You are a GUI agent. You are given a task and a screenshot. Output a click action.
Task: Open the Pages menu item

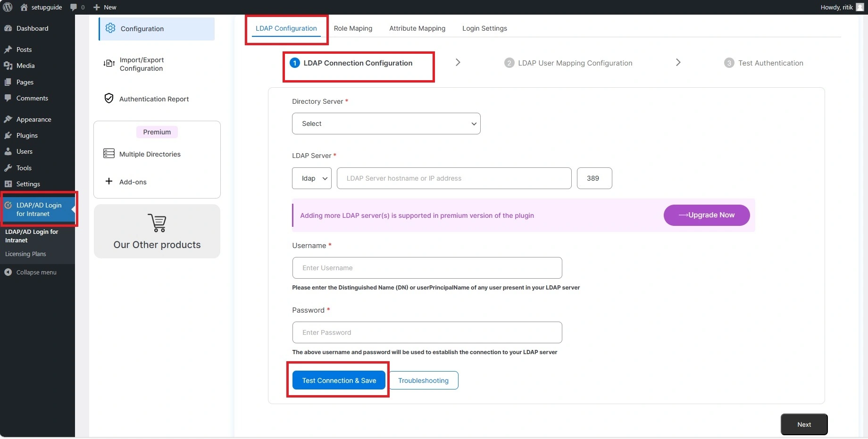(x=37, y=82)
